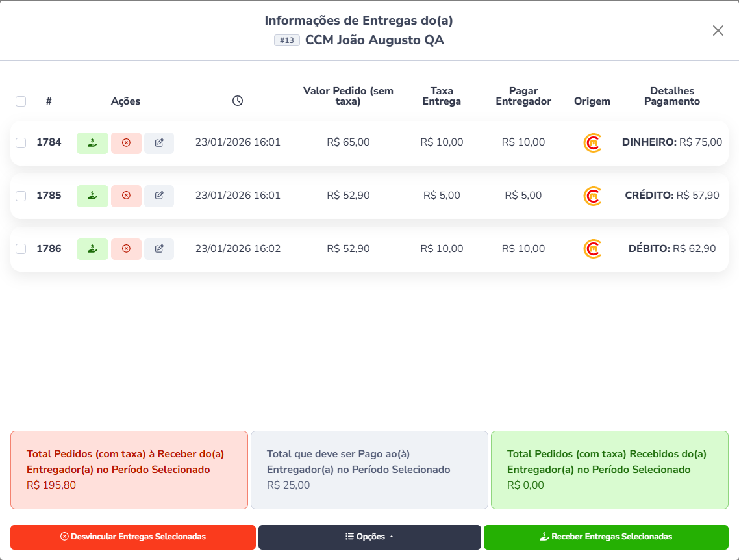Expand the Opções dropdown menu
739x560 pixels.
pos(369,537)
